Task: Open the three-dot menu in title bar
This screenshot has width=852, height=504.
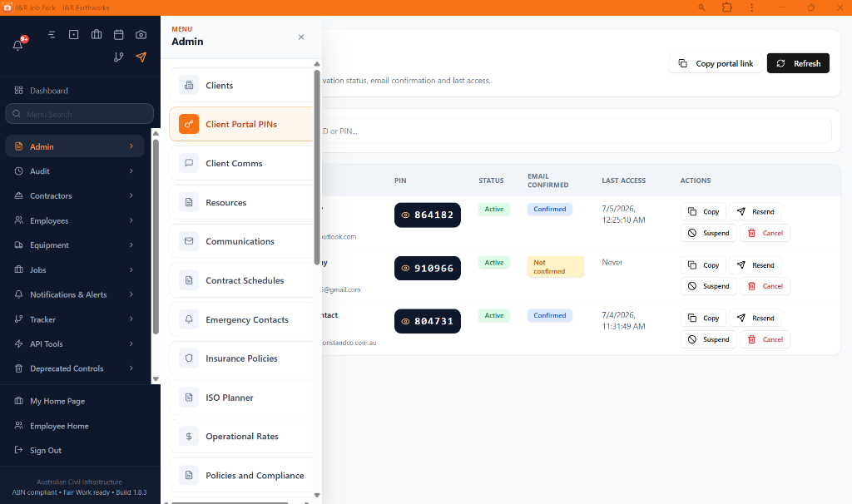Action: pos(752,7)
